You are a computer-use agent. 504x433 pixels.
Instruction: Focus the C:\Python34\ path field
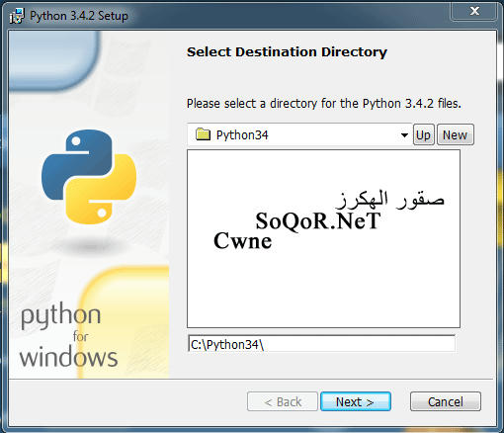click(x=321, y=344)
